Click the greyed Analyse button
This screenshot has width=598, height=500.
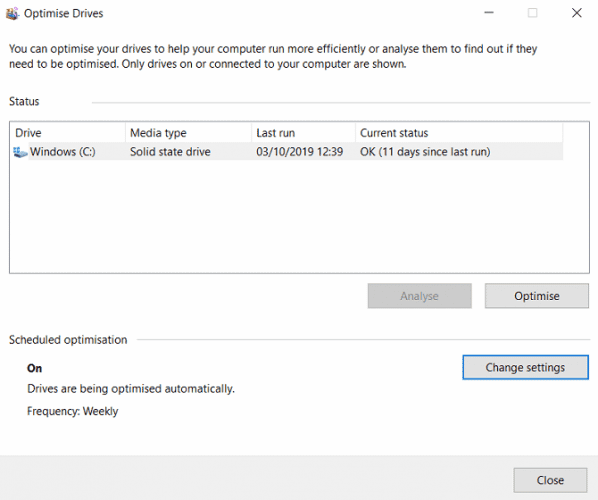tap(420, 296)
